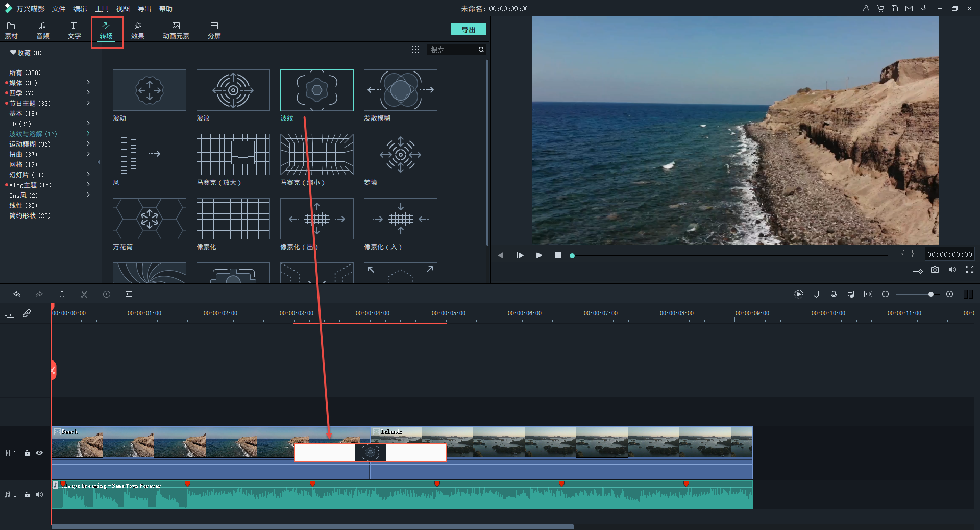
Task: Click the play button in preview
Action: pos(539,255)
